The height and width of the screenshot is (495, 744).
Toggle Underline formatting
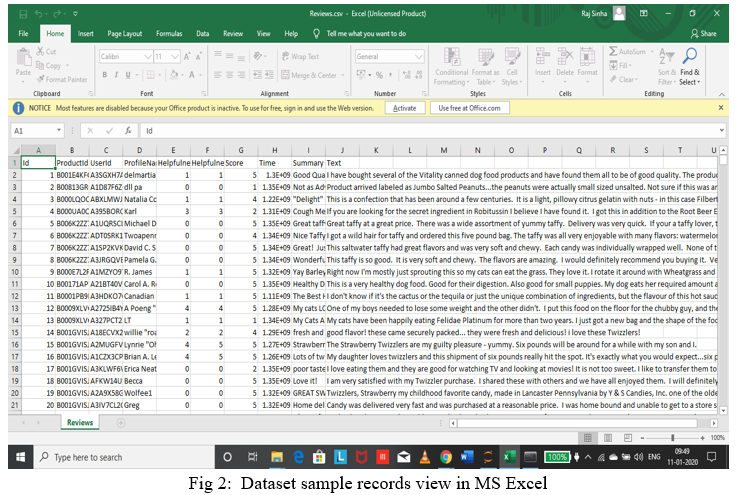[x=128, y=75]
